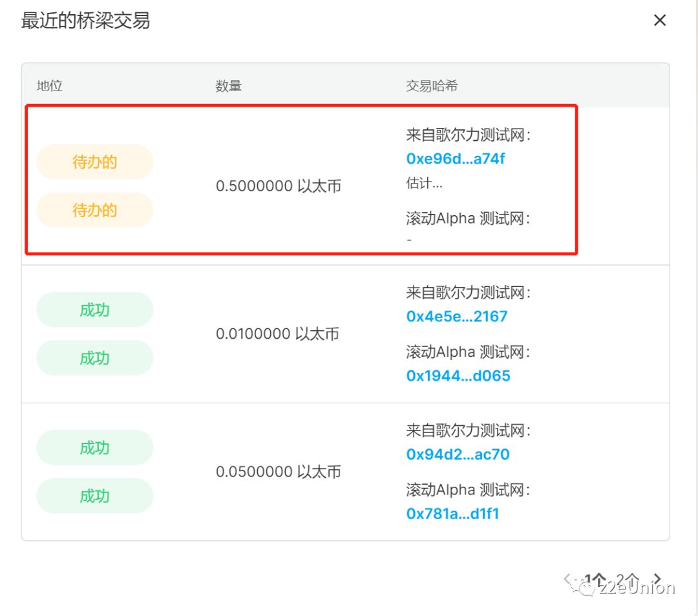
Task: Close the recent bridge transactions dialog
Action: coord(659,20)
